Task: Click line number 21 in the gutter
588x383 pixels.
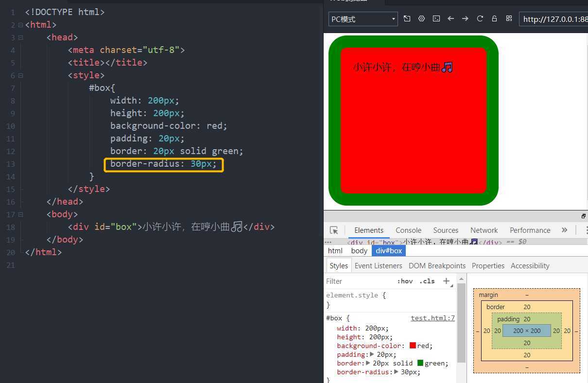Action: (x=10, y=265)
